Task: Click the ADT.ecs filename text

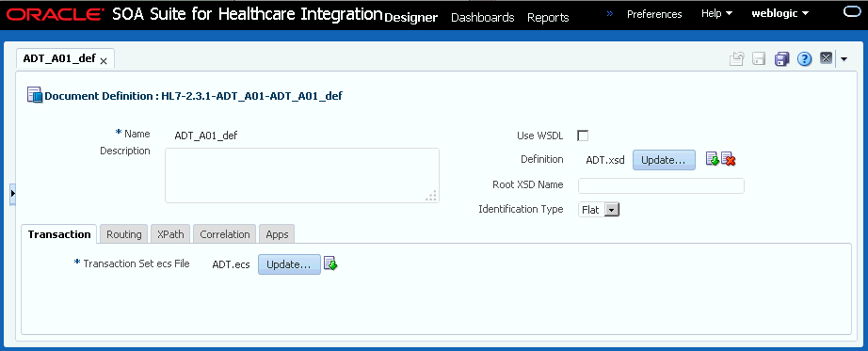Action: [x=231, y=264]
